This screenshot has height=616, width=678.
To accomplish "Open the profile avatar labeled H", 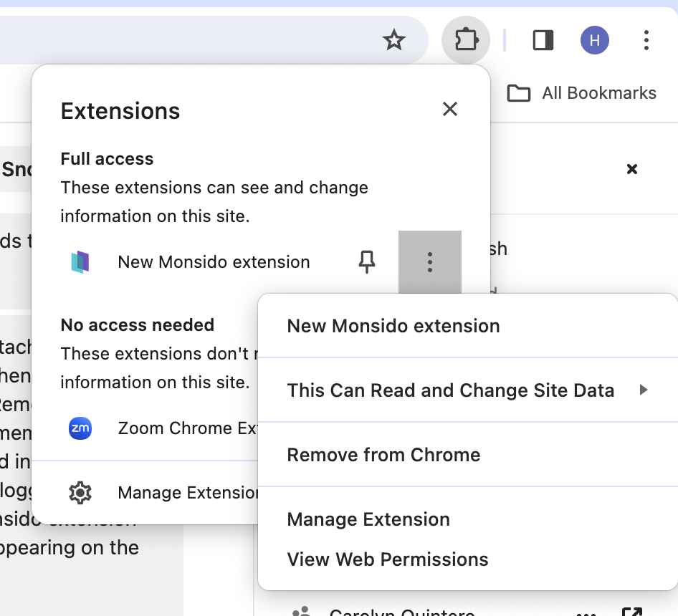I will 595,40.
